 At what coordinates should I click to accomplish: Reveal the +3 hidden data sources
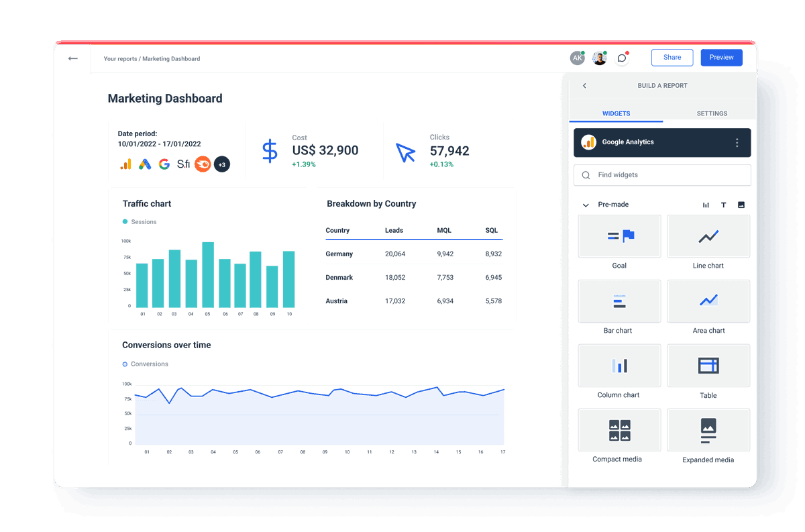click(222, 164)
